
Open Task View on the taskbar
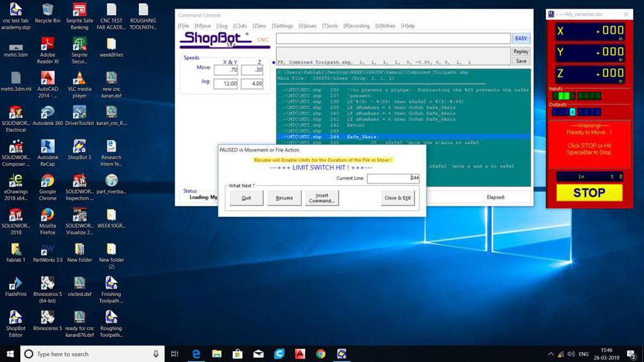(x=175, y=354)
